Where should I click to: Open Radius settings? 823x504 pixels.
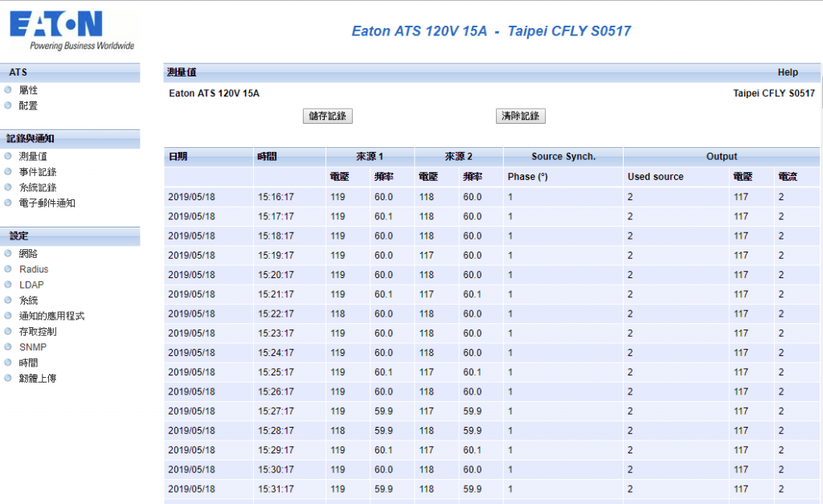click(34, 269)
